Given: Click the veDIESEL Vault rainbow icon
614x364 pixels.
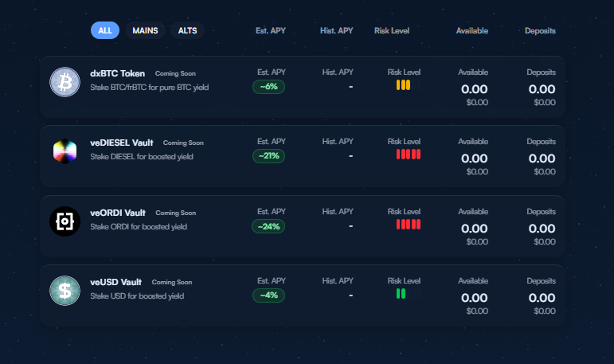Looking at the screenshot, I should point(65,151).
